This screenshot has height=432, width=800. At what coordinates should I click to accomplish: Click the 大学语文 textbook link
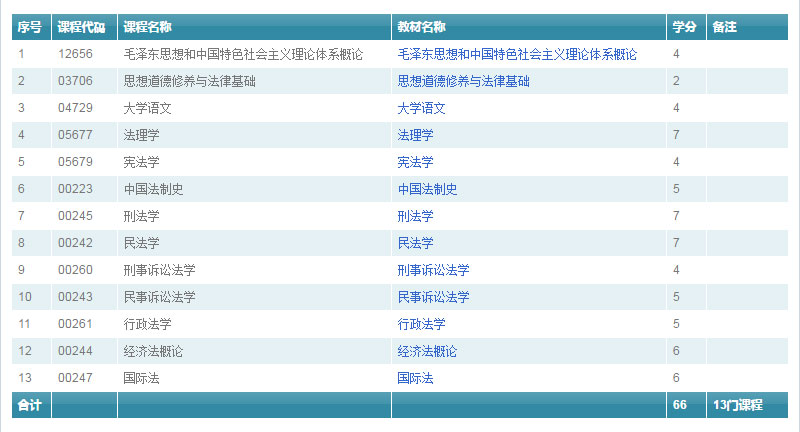(x=421, y=108)
